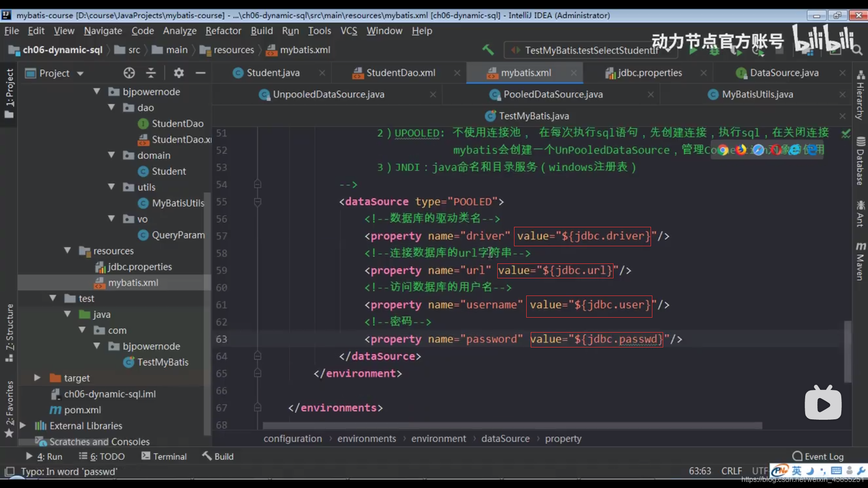The image size is (868, 488).
Task: Close the Student.java tab
Action: [322, 73]
